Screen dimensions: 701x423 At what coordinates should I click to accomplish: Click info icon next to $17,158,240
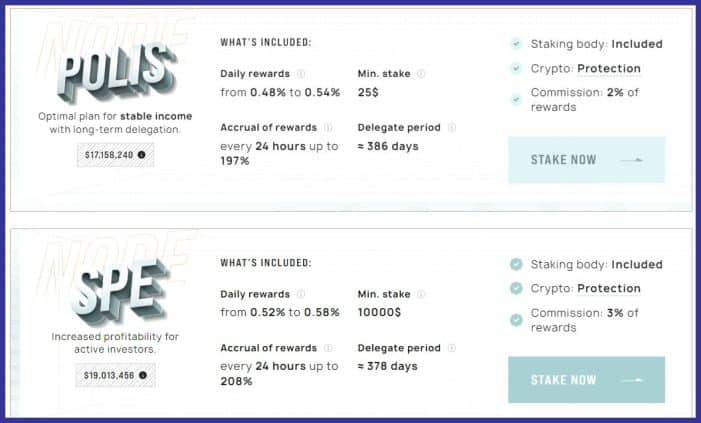141,154
